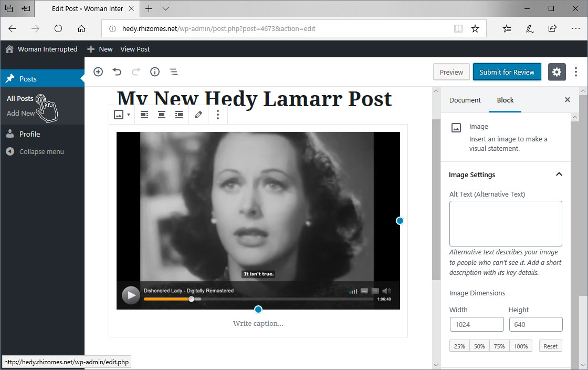Image resolution: width=588 pixels, height=370 pixels.
Task: Align the image right
Action: (179, 115)
